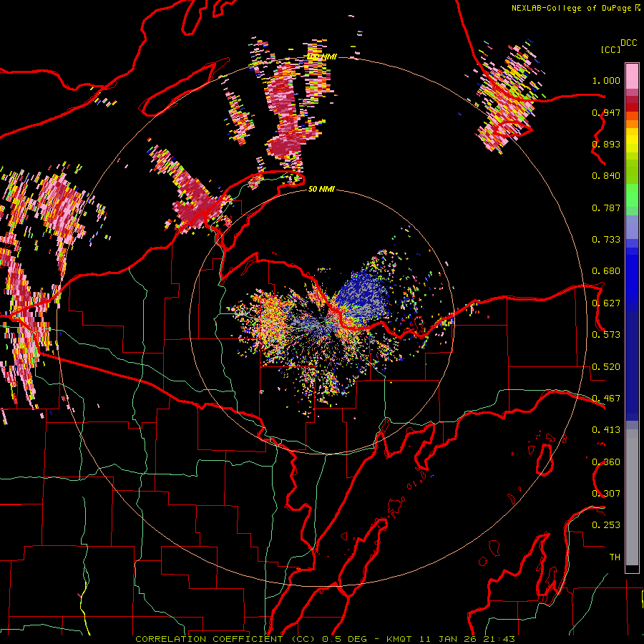The image size is (644, 644).
Task: Click the 0.467 color scale value
Action: (x=606, y=399)
